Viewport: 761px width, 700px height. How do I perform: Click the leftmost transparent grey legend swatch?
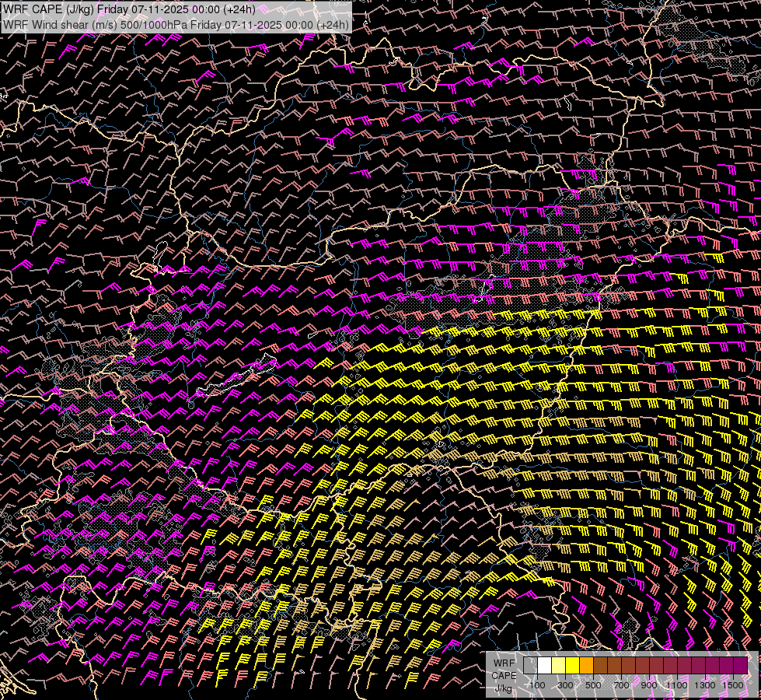tap(530, 666)
